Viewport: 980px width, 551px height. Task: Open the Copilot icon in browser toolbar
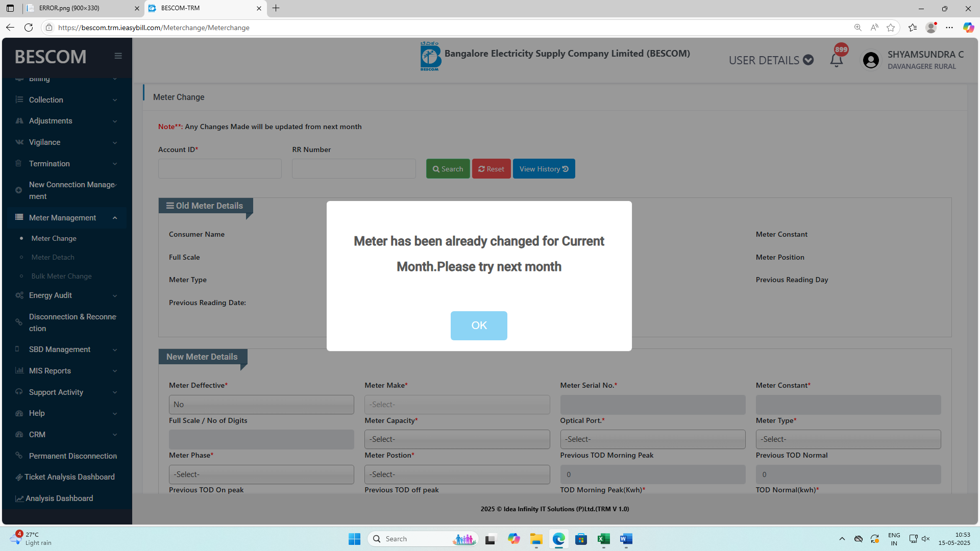coord(968,28)
